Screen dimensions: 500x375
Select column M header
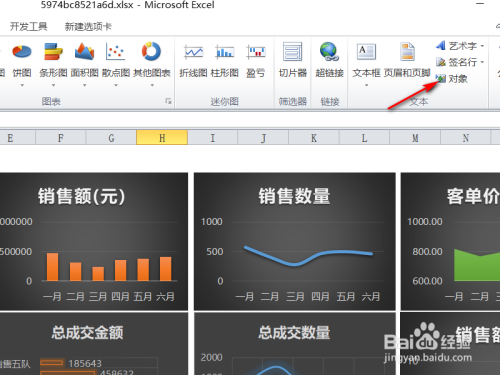point(415,138)
